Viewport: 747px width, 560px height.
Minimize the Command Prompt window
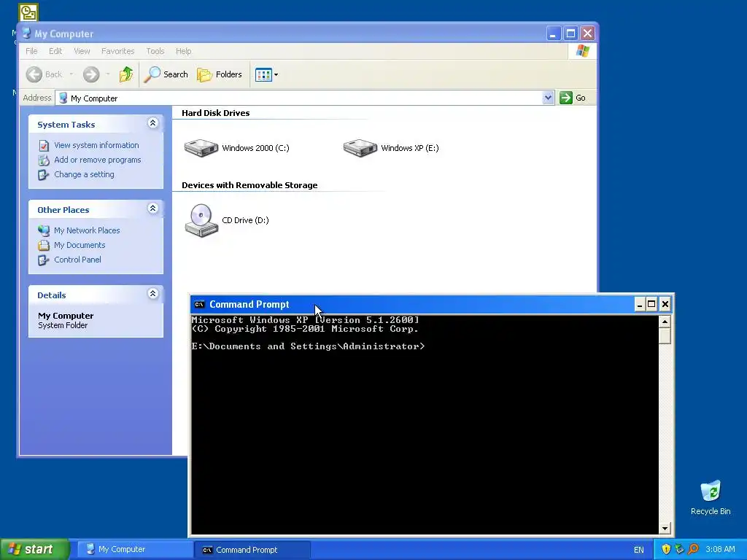[640, 304]
